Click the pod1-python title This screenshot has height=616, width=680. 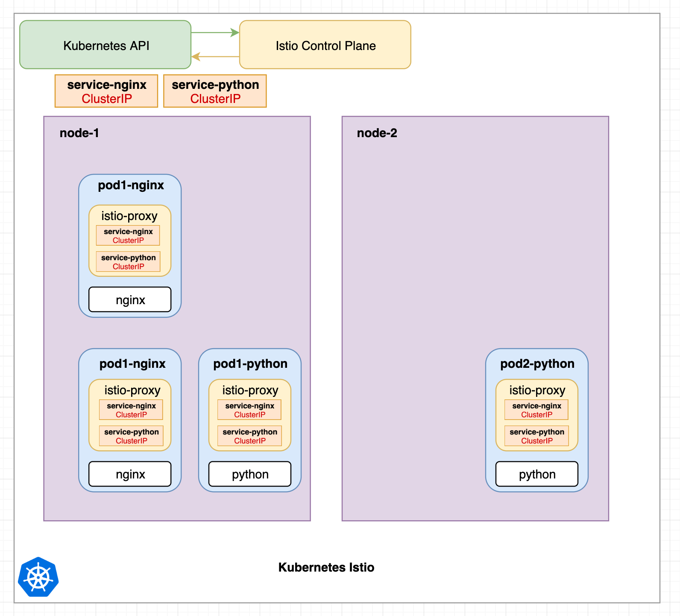coord(250,364)
